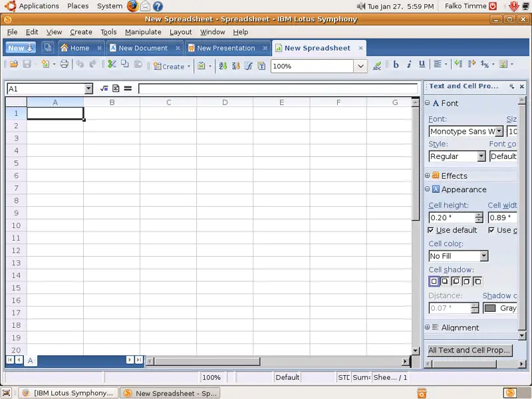The width and height of the screenshot is (532, 399).
Task: Sort descending with the toolbar icon
Action: pyautogui.click(x=236, y=66)
